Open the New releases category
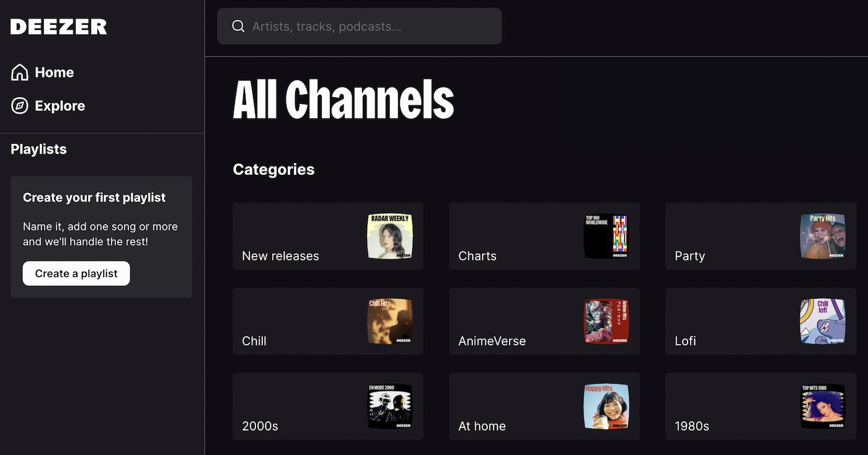Screen dimensions: 868x455 click(328, 236)
